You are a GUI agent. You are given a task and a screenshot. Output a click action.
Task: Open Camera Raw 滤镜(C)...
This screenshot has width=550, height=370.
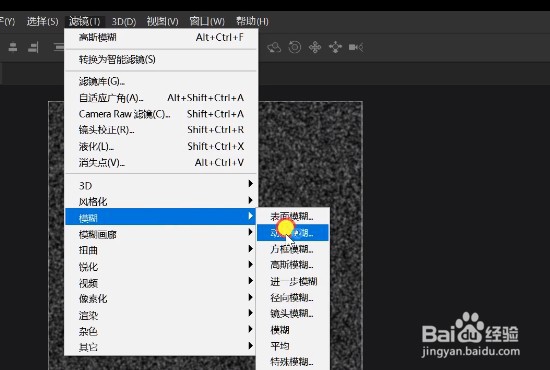[x=161, y=114]
